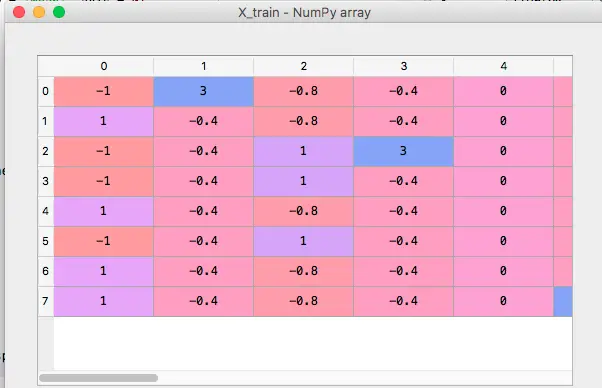
Task: Click cell 0 in row 5, column 4
Action: pyautogui.click(x=503, y=241)
